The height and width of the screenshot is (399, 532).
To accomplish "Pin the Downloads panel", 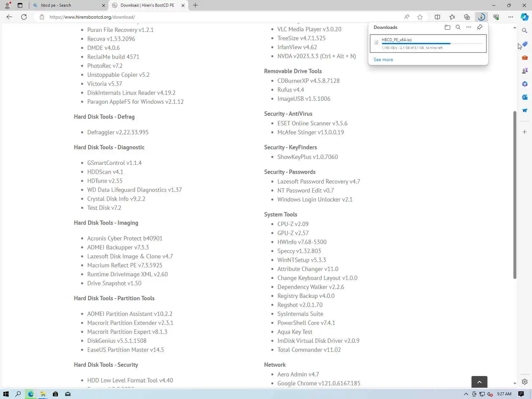I will pos(479,27).
